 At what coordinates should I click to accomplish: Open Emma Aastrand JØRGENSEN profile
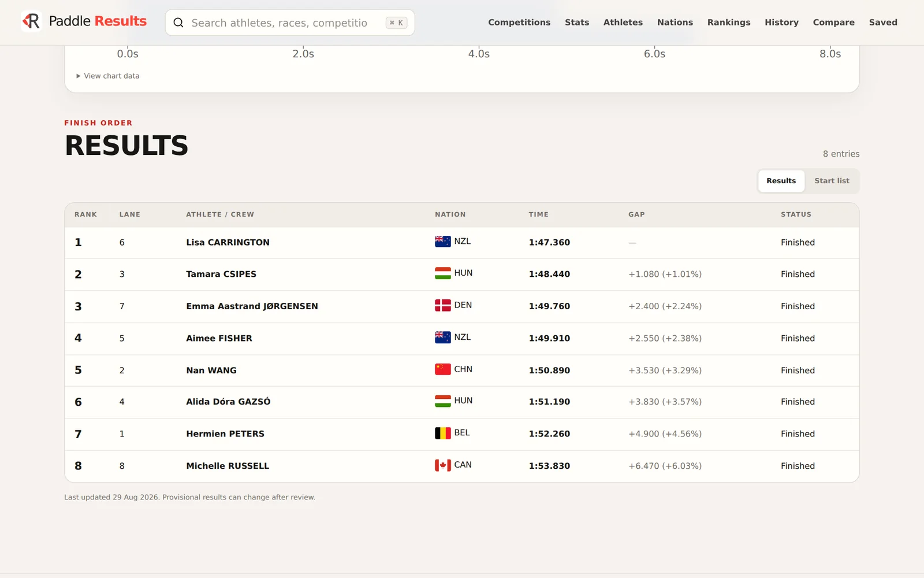coord(252,306)
